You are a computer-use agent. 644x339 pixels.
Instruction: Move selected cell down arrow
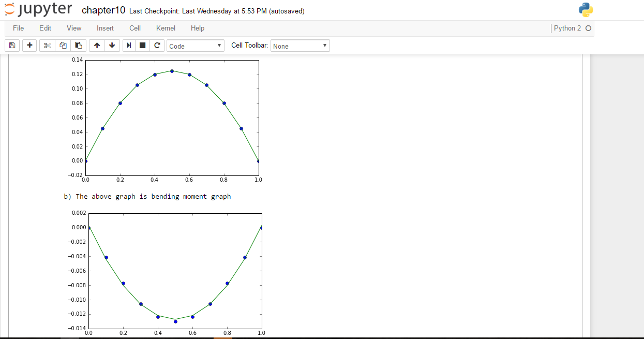pyautogui.click(x=112, y=46)
